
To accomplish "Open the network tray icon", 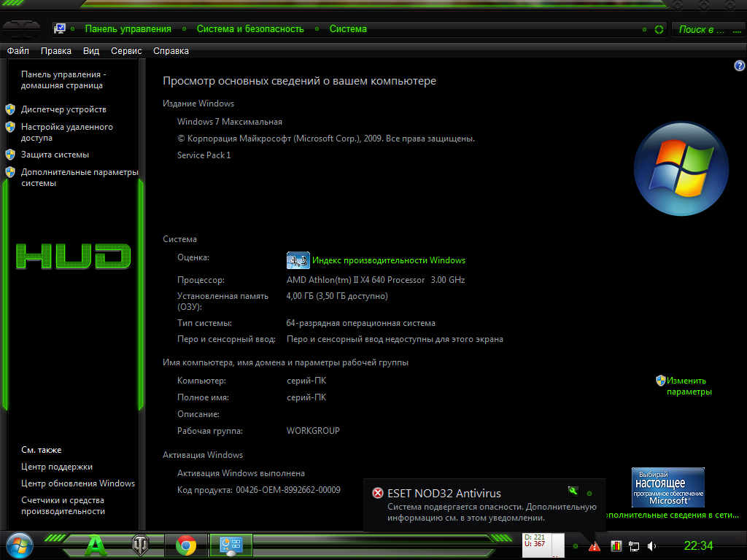I will click(x=634, y=546).
